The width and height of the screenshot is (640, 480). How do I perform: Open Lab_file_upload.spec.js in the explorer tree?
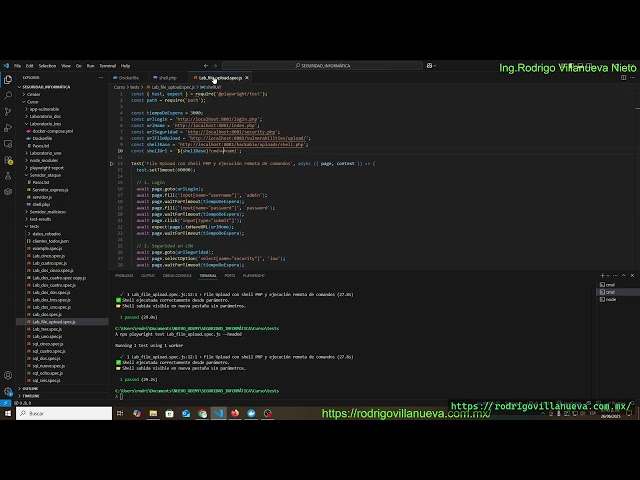[54, 322]
